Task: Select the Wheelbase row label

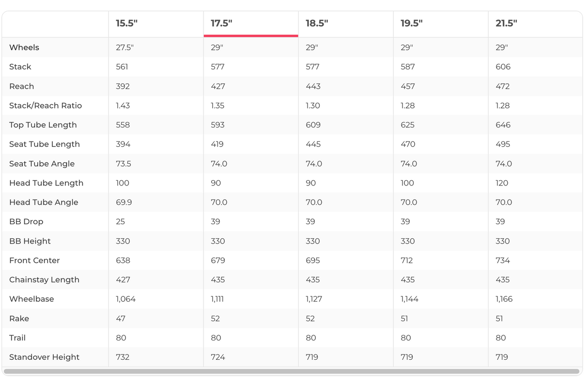Action: coord(31,299)
